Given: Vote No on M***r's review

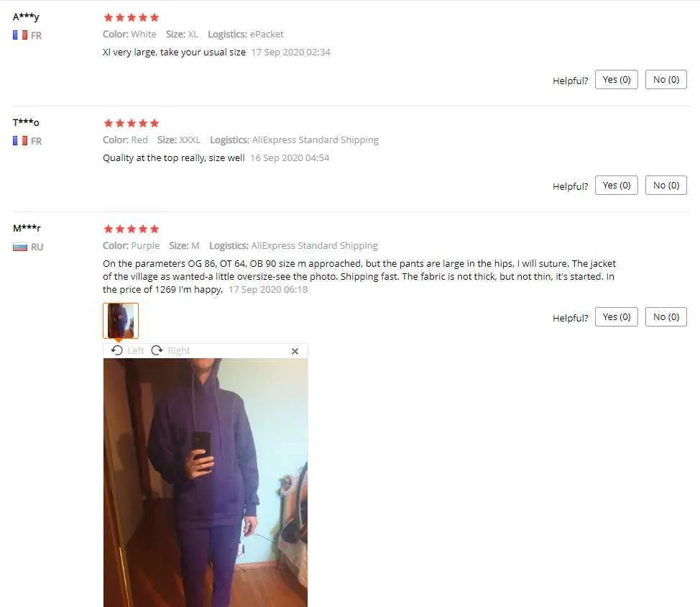Looking at the screenshot, I should point(666,316).
